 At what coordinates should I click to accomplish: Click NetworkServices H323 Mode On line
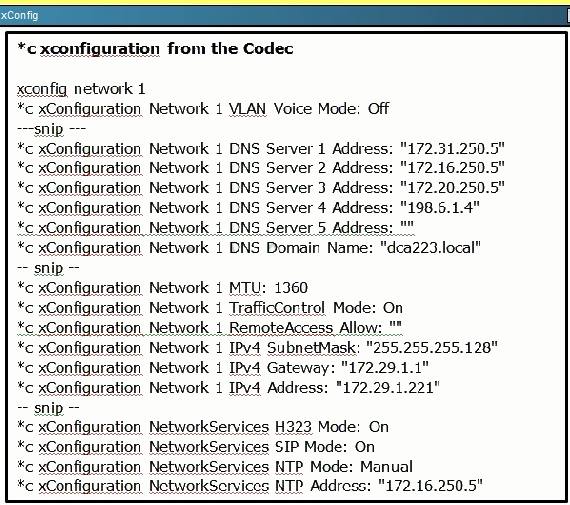pyautogui.click(x=203, y=427)
